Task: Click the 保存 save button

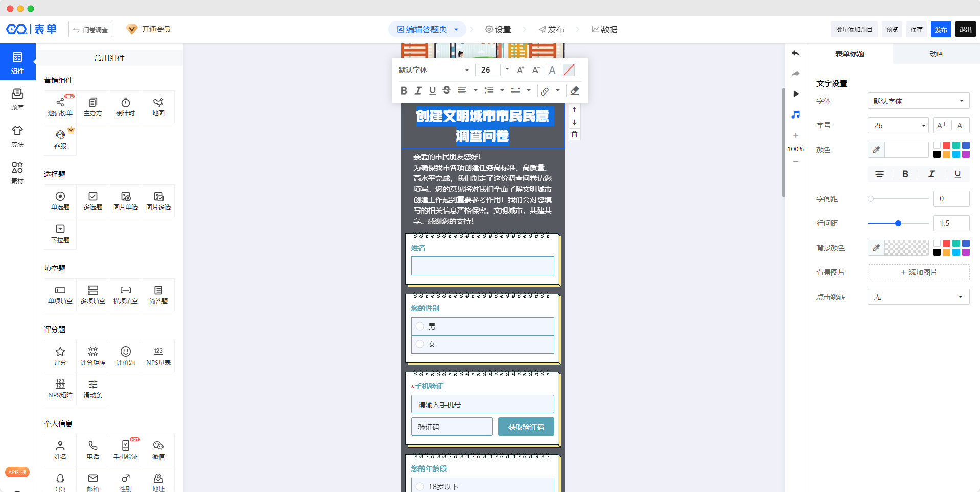Action: point(917,30)
